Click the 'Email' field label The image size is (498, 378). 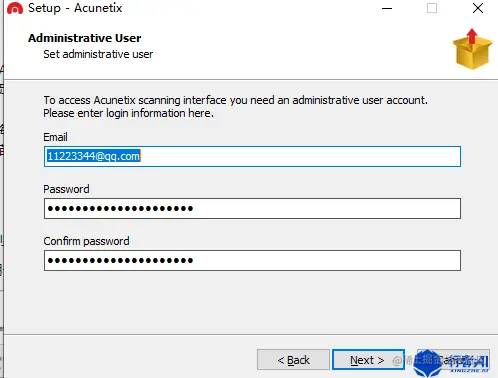pyautogui.click(x=55, y=137)
